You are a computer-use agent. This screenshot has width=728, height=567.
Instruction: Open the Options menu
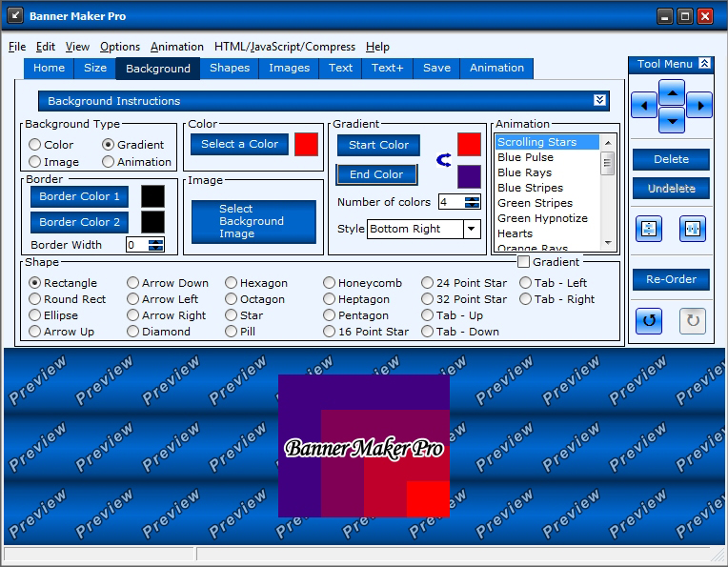pyautogui.click(x=120, y=47)
